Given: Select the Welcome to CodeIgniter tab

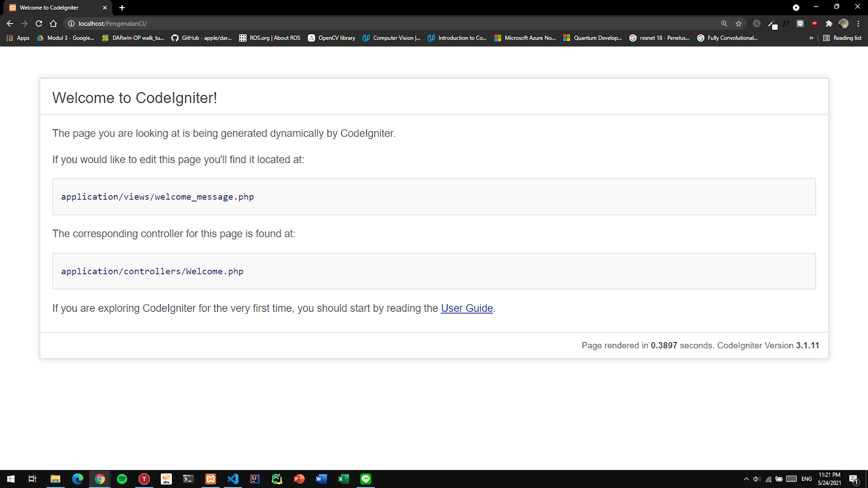Looking at the screenshot, I should 56,8.
